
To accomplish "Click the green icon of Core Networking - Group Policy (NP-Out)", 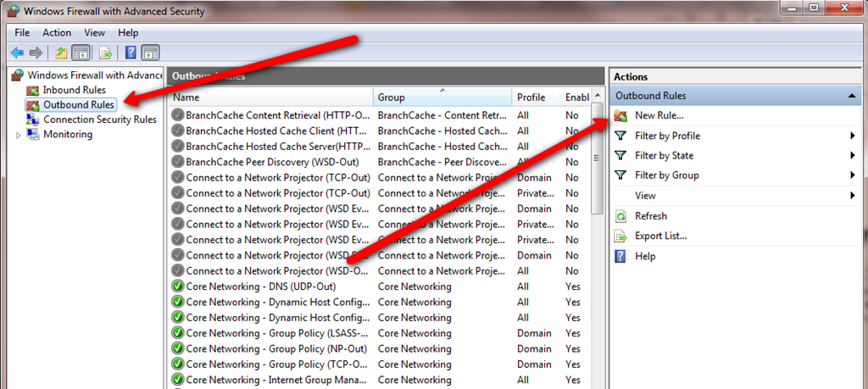I will 178,348.
